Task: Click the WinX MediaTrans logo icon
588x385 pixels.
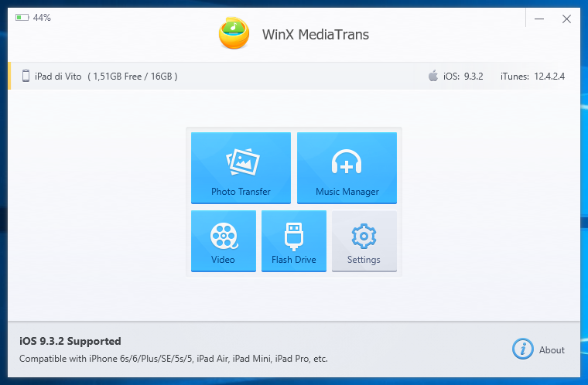Action: pos(234,33)
